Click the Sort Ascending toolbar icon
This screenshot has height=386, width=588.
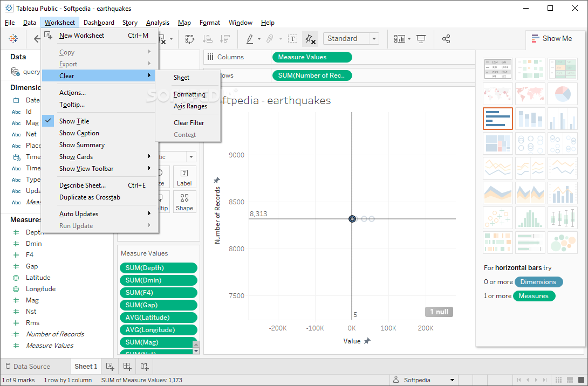(207, 39)
